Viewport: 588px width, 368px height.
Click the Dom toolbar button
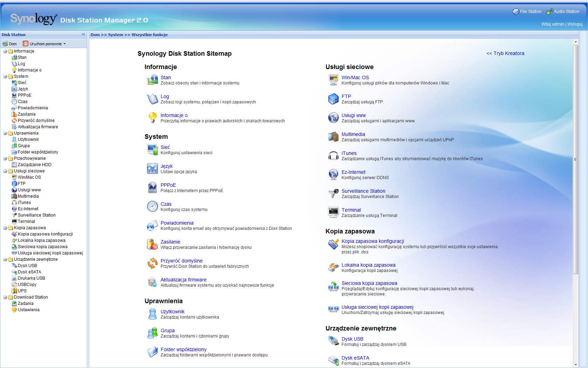click(10, 44)
